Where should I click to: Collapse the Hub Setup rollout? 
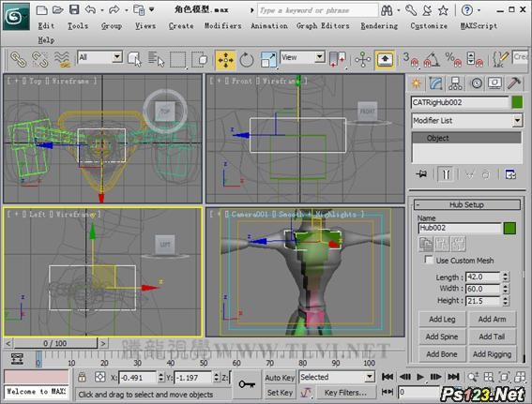pyautogui.click(x=467, y=204)
